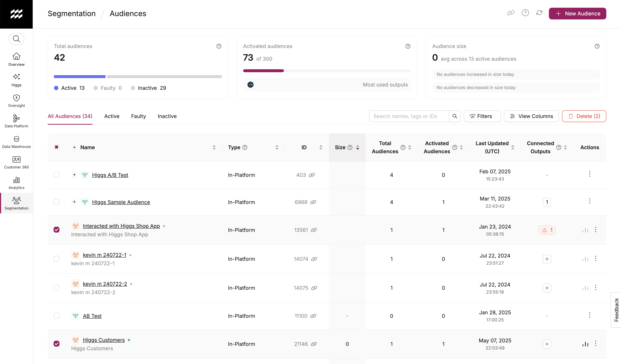This screenshot has width=621, height=364.
Task: Open Segmentation section in sidebar
Action: coord(16,203)
